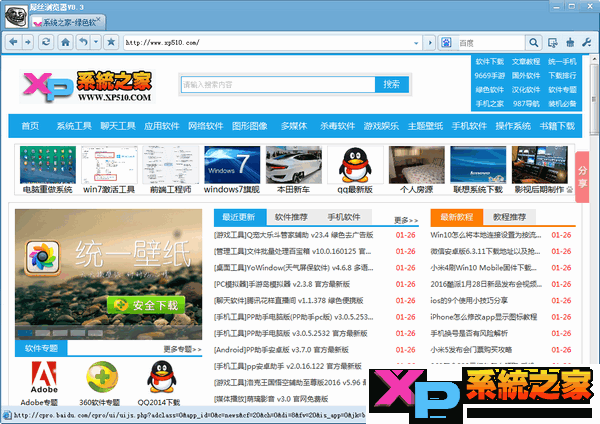Click the browser back arrow button
The height and width of the screenshot is (424, 600).
tap(13, 42)
